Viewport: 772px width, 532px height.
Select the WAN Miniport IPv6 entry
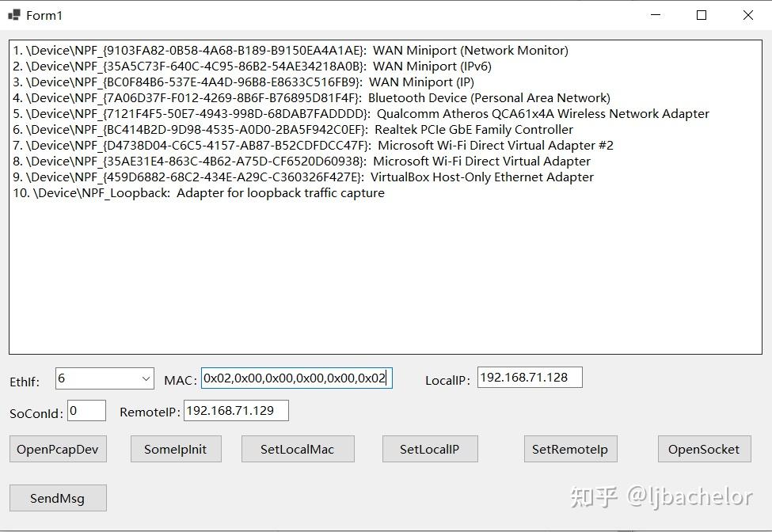[x=261, y=66]
